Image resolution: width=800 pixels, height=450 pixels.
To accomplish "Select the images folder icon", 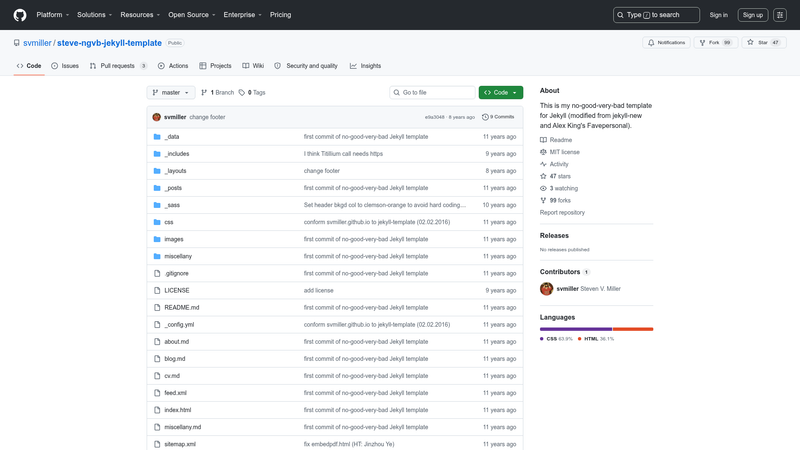I will coord(157,239).
